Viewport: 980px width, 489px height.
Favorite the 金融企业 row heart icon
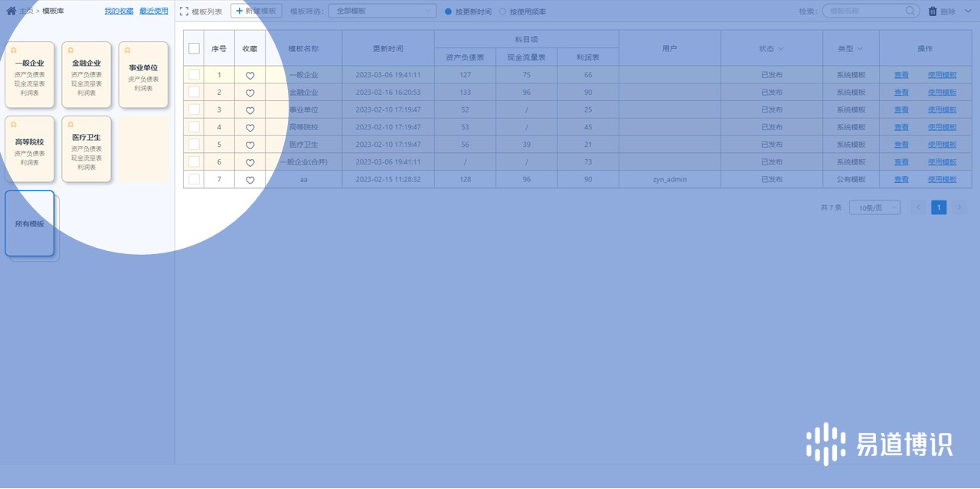pyautogui.click(x=250, y=93)
